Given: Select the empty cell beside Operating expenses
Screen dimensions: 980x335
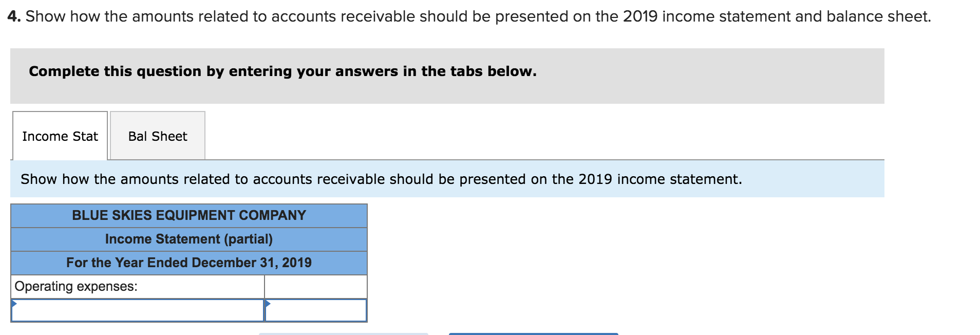Looking at the screenshot, I should tap(315, 286).
